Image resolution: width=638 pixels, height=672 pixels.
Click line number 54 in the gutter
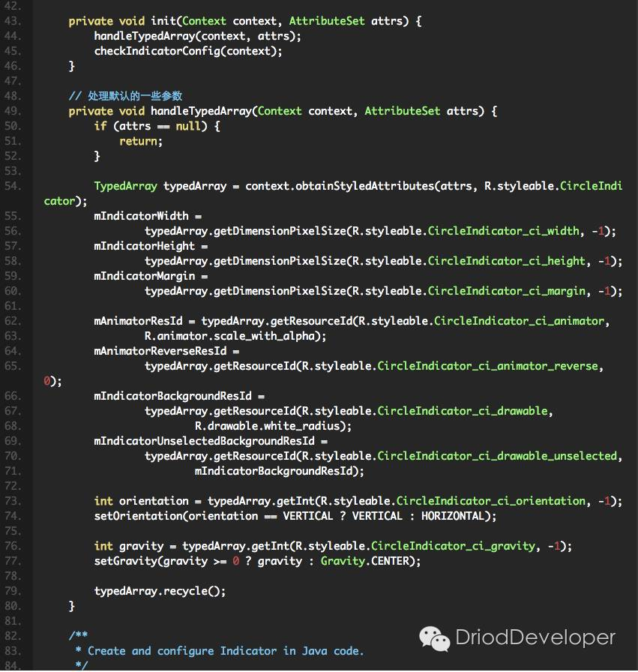(x=13, y=186)
